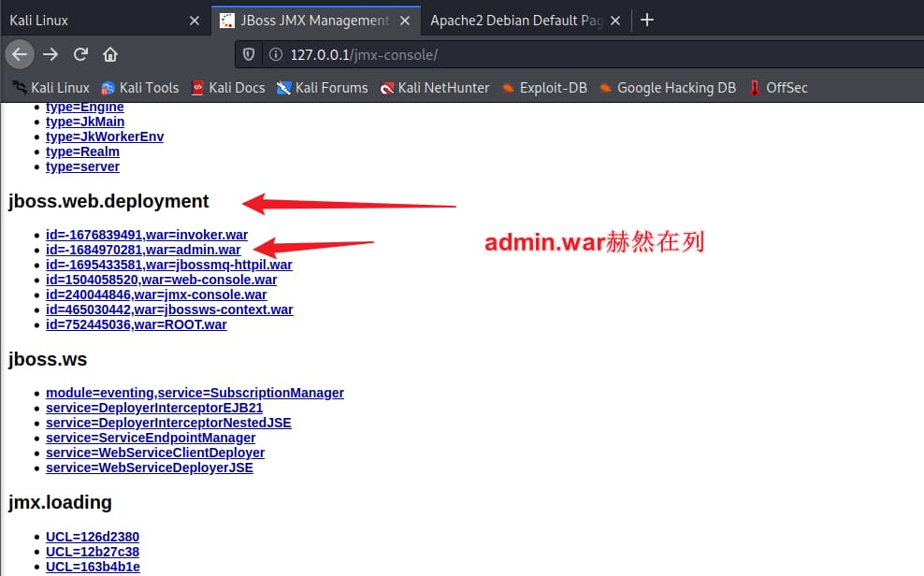Screen dimensions: 924x576
Task: Open the war=jmx-console.war deployment link
Action: [x=156, y=295]
